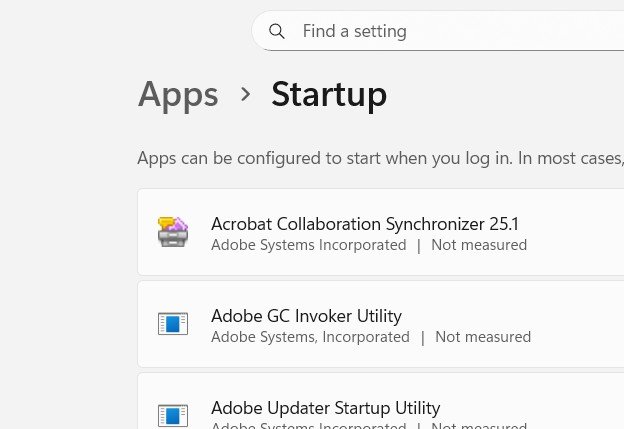
Task: Click impact text for Adobe Updater Startup Utility
Action: 479,426
